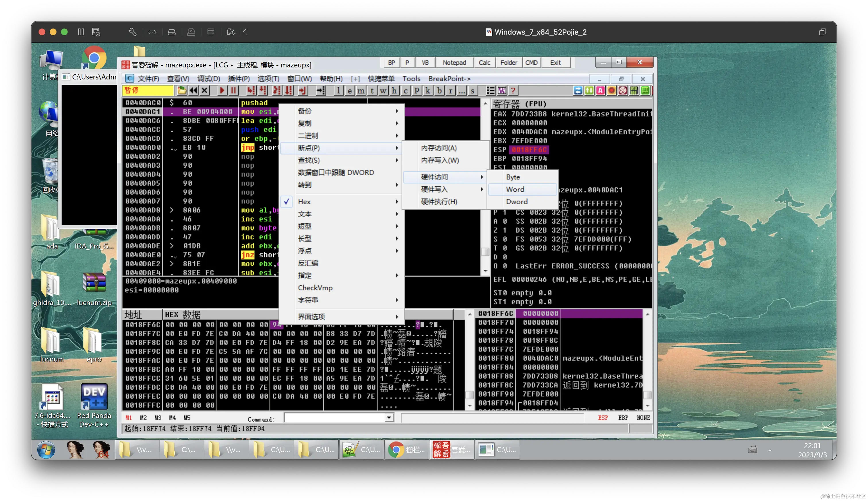
Task: Click the Open file folder toolbar icon
Action: [182, 90]
